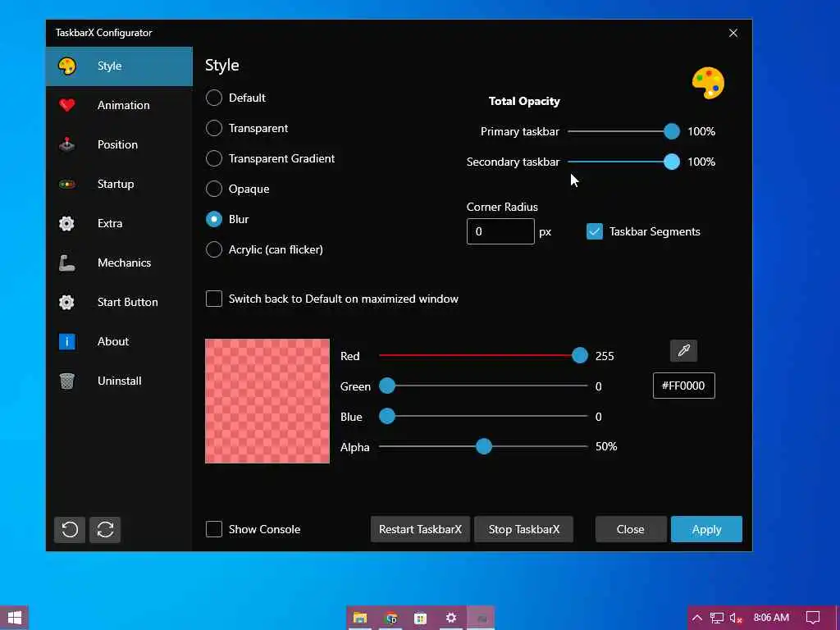Click the Total Opacity heading
This screenshot has height=630, width=840.
pyautogui.click(x=524, y=101)
